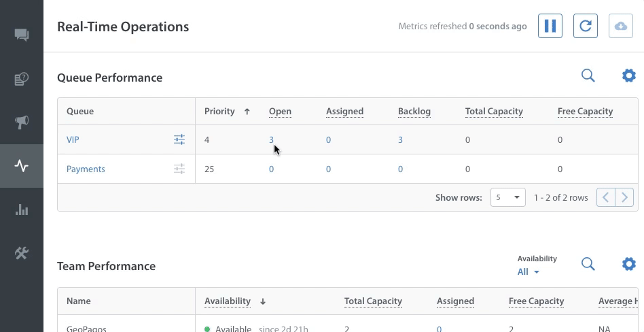Search within Team Performance

point(588,264)
